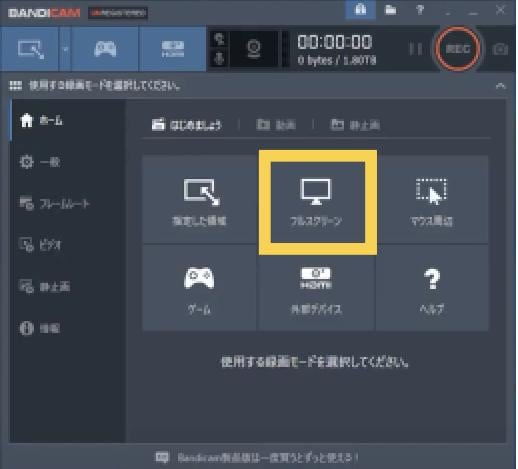Click the pause recording control
Screen dimensions: 518x469
point(416,49)
